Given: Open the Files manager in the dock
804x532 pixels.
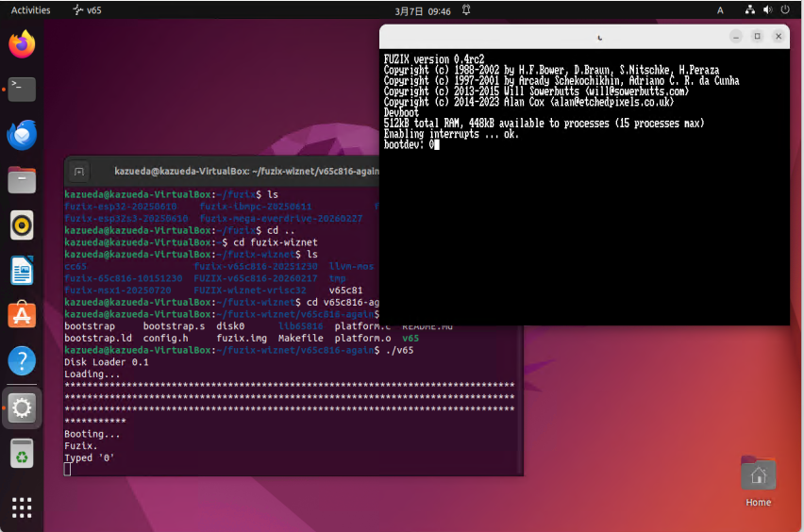Looking at the screenshot, I should 22,180.
